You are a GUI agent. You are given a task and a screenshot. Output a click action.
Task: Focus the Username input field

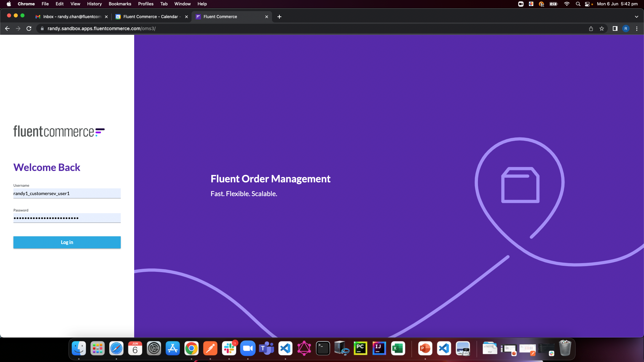[67, 193]
